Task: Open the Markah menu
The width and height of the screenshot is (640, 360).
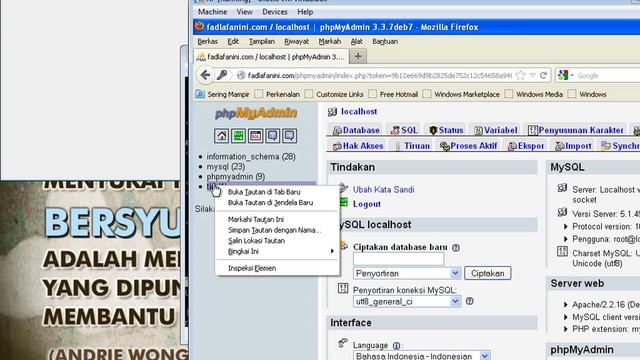Action: click(x=329, y=41)
